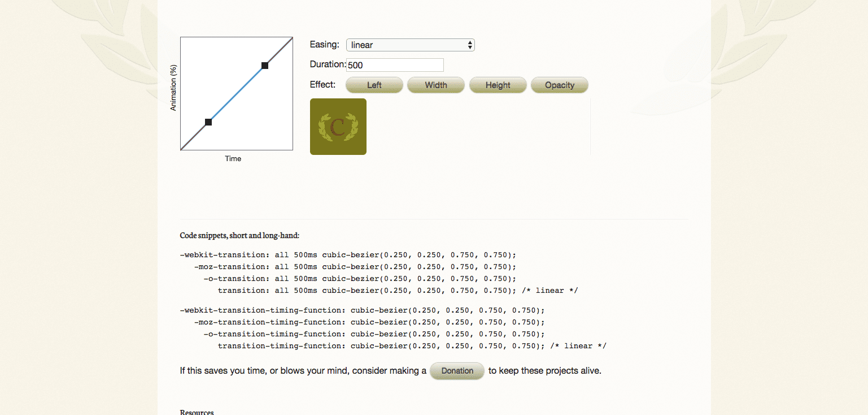Click the Resources heading at the bottom
Screen dimensions: 868x415
tap(197, 412)
